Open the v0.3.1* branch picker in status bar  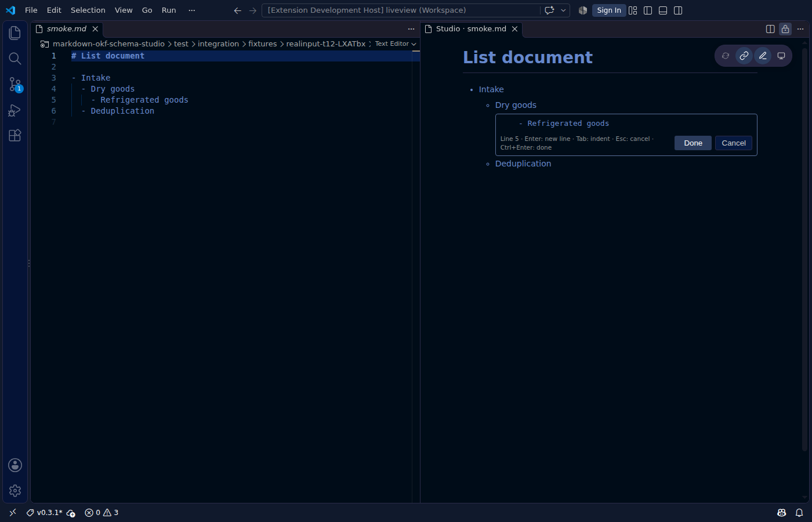point(45,513)
